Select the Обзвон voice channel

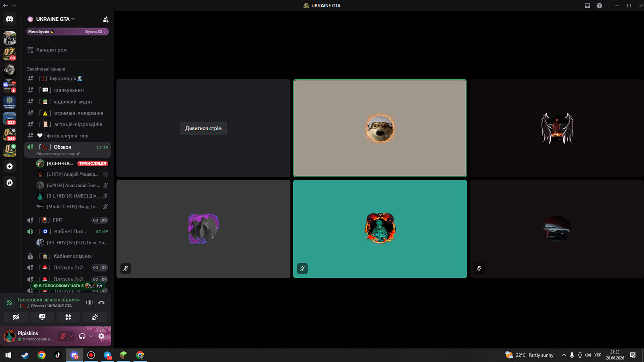tap(67, 150)
